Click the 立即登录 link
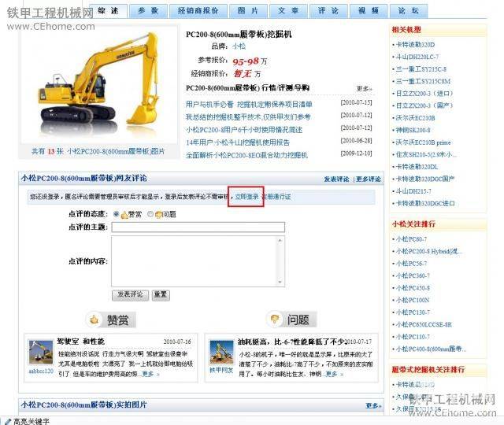Image resolution: width=504 pixels, height=425 pixels. 246,197
